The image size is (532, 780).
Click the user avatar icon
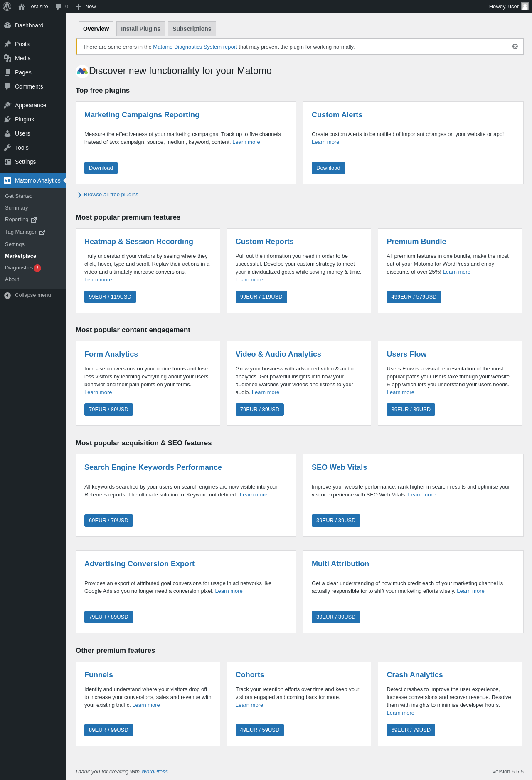coord(525,6)
